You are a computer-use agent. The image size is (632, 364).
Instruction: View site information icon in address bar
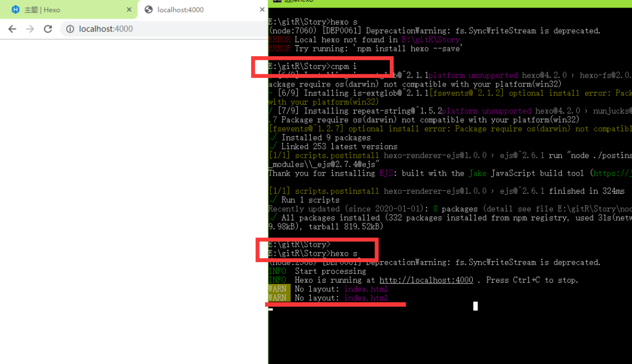70,29
